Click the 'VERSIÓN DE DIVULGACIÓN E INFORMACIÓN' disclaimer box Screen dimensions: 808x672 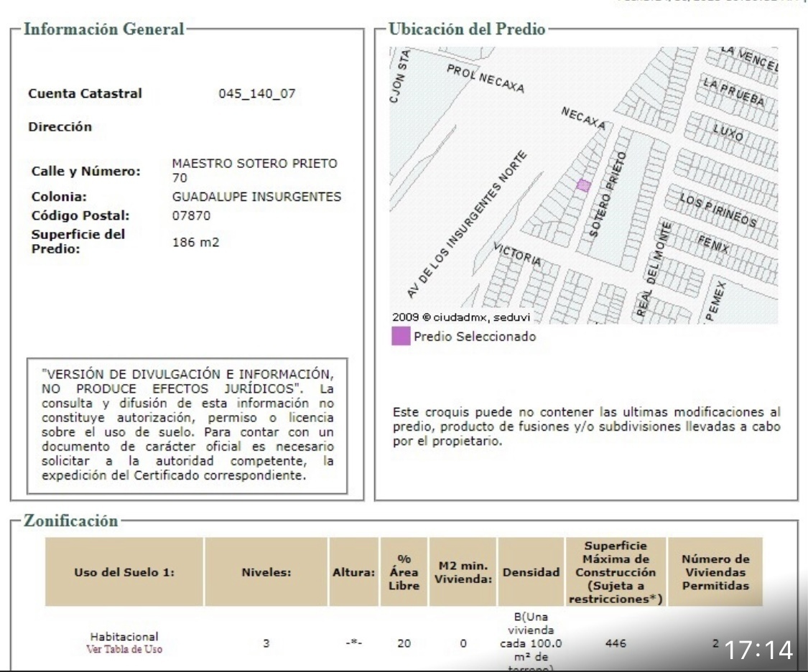point(187,425)
